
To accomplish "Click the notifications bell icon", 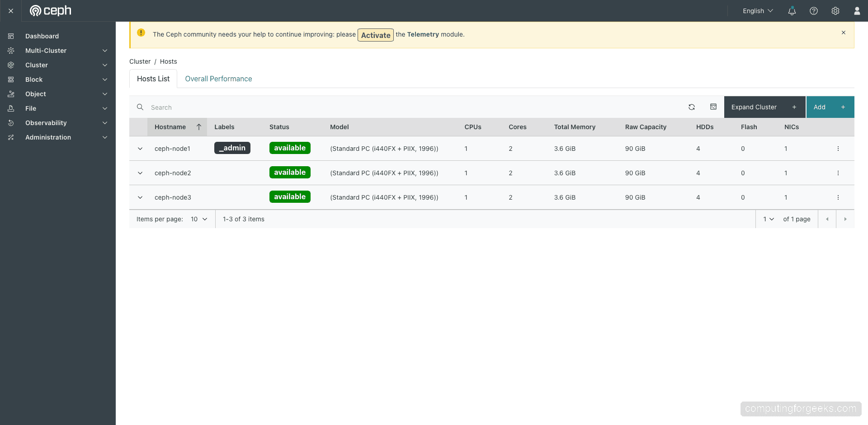I will (x=792, y=11).
